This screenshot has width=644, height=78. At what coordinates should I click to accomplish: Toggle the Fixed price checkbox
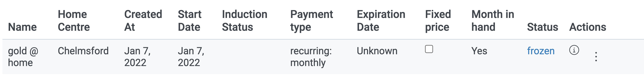[x=429, y=49]
